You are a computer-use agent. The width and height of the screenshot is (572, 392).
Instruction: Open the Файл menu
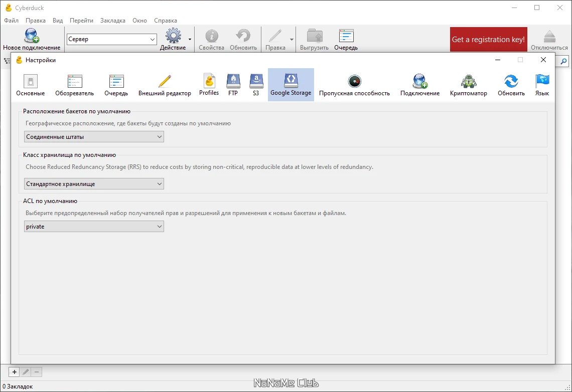click(12, 21)
